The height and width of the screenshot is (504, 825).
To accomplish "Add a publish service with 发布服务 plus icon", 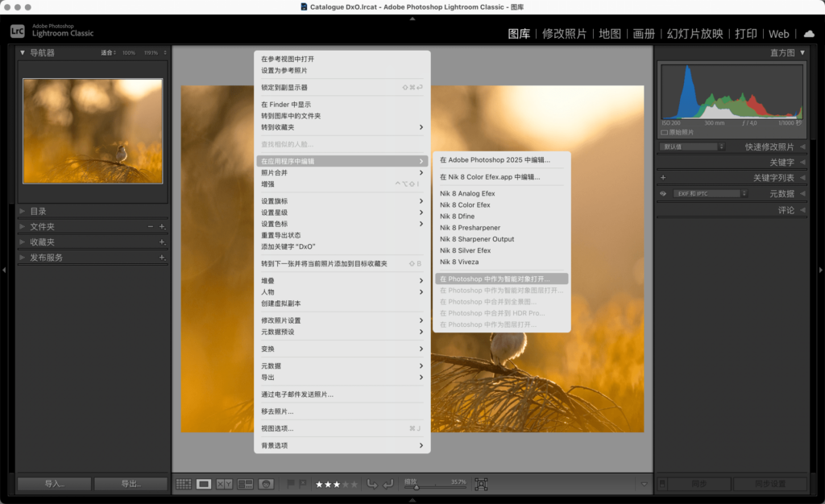I will (x=162, y=257).
